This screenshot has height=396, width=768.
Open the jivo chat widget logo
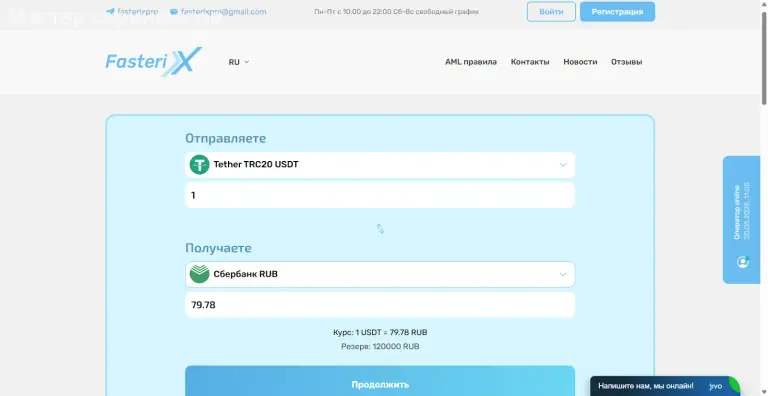click(716, 386)
